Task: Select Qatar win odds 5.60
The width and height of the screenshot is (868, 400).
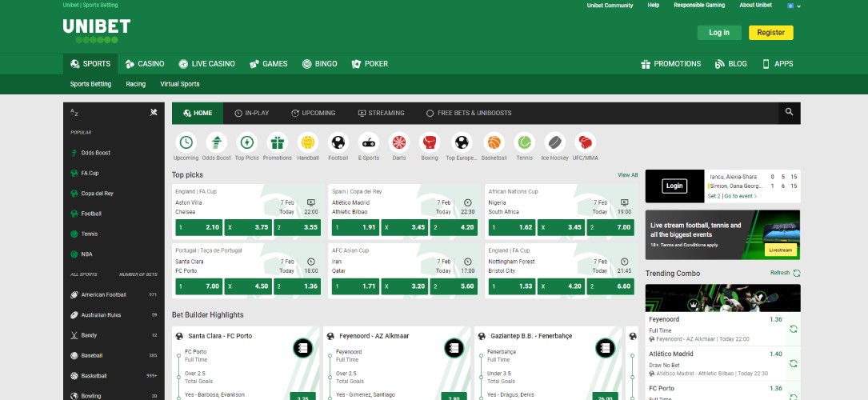Action: 454,286
